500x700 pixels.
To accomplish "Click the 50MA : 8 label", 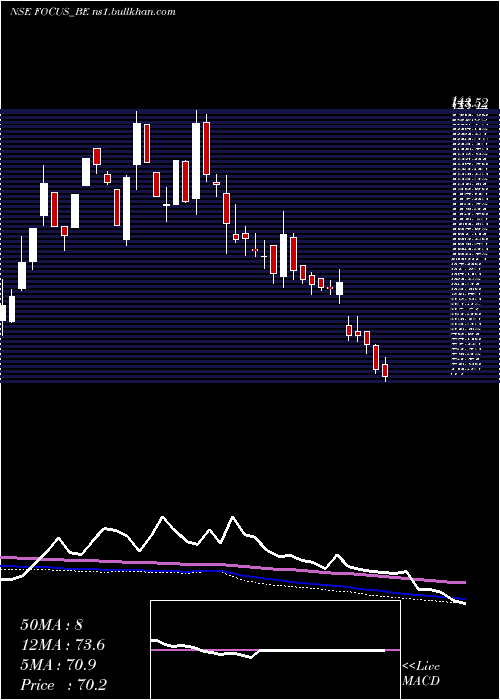I will tap(51, 625).
